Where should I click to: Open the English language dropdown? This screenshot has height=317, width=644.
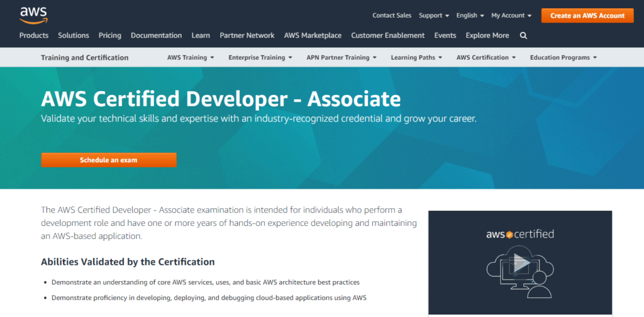tap(470, 16)
